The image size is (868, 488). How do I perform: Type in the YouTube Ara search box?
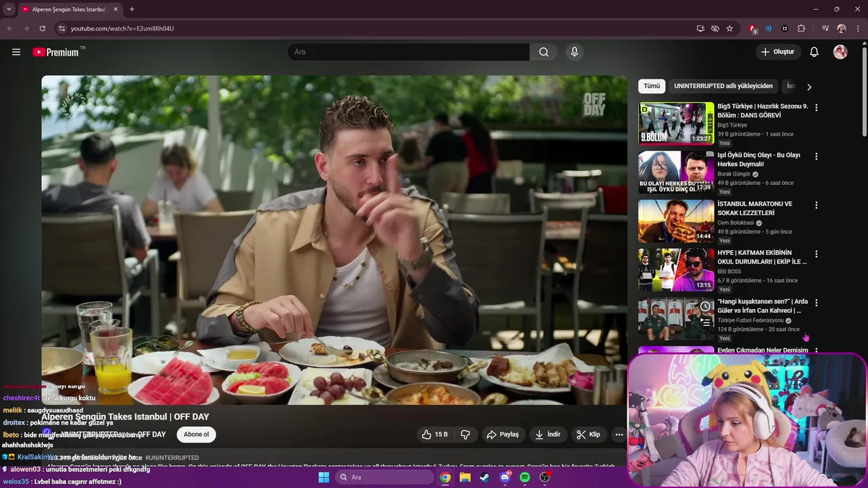pos(408,52)
